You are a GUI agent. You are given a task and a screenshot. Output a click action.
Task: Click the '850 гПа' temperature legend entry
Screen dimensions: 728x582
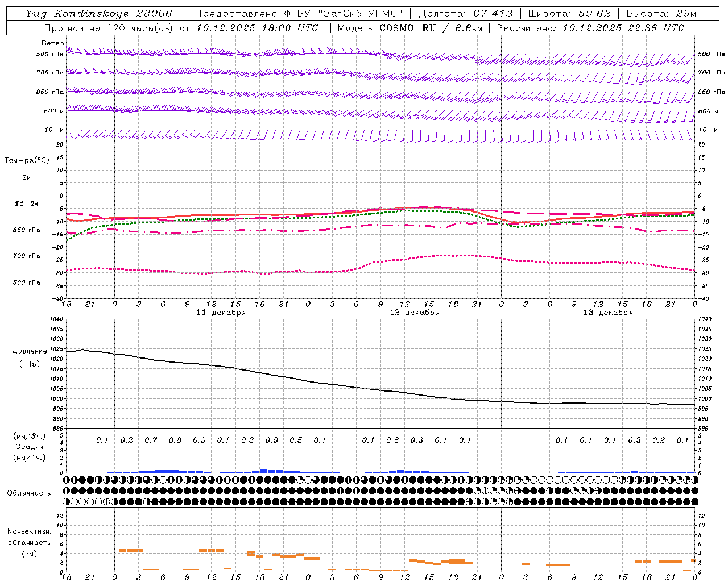click(x=27, y=230)
